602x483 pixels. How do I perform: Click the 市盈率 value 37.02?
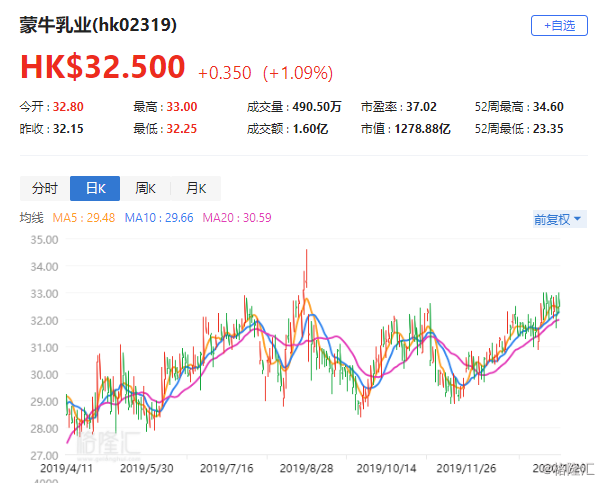point(422,107)
